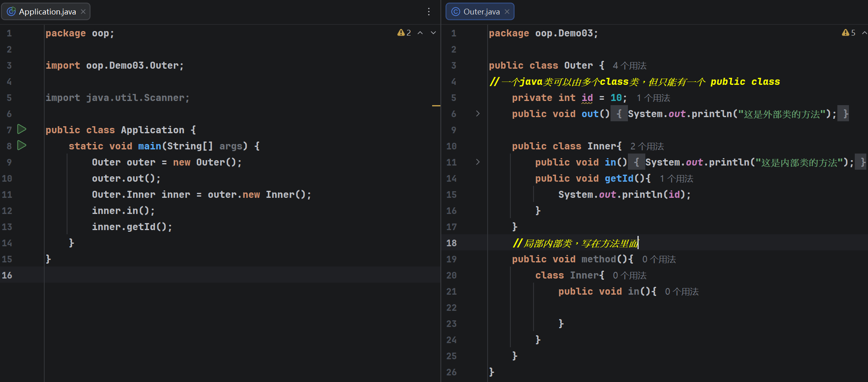Unfold the collapsed opening brace of folded in()
Screen dimensions: 868x382
point(636,162)
